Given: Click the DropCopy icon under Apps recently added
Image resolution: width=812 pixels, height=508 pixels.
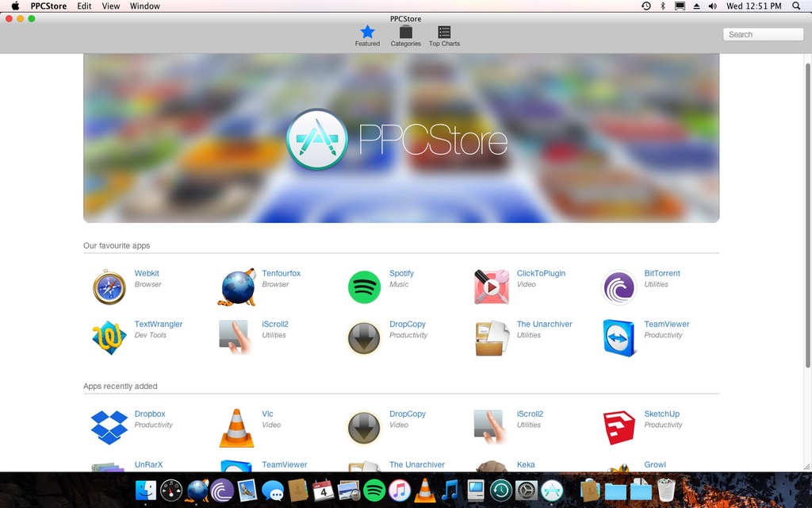Looking at the screenshot, I should 364,428.
